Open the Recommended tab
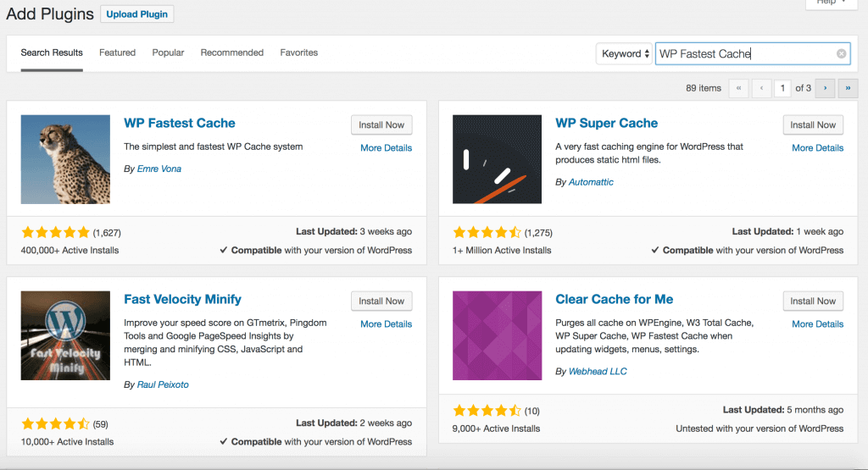The height and width of the screenshot is (470, 868). pos(232,53)
